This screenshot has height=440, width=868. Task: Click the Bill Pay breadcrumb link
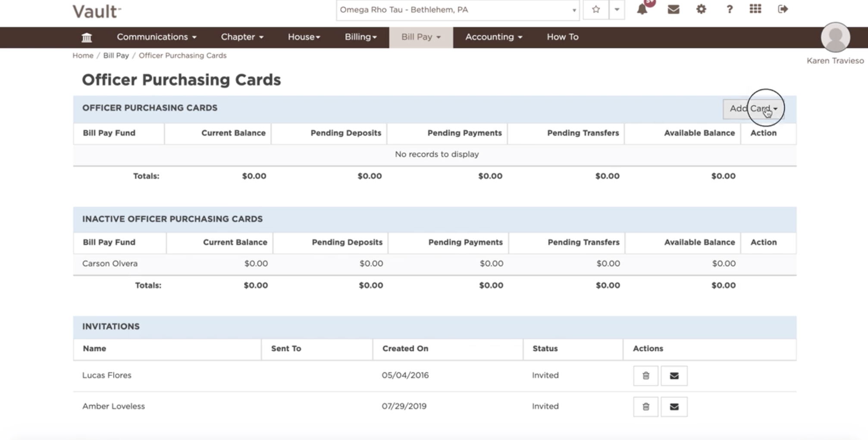coord(116,55)
